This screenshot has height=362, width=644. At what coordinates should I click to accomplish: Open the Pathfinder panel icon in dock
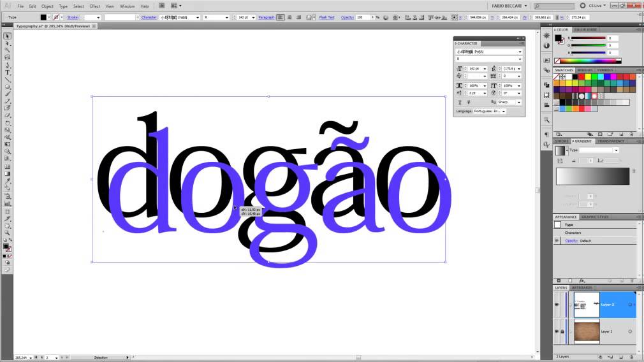pos(546,85)
